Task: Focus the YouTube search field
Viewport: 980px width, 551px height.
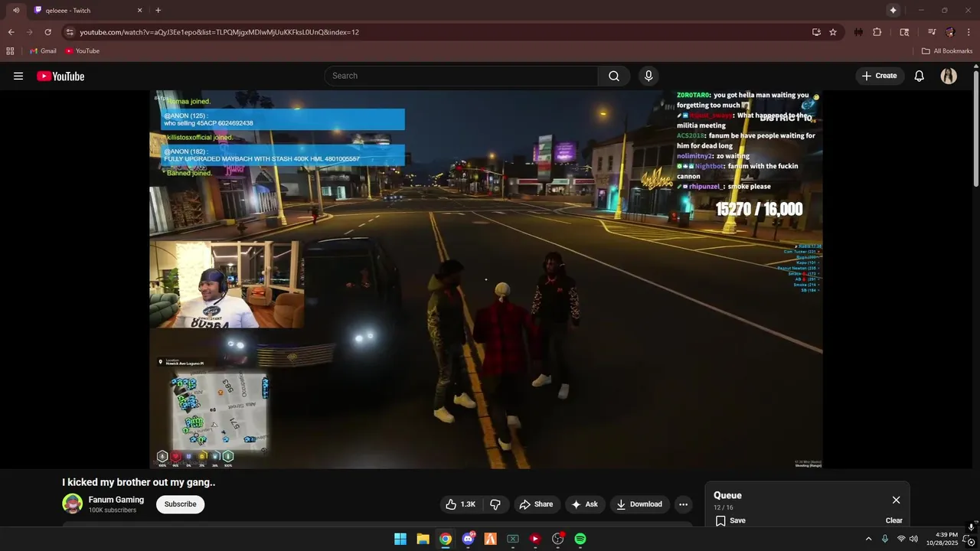Action: [x=461, y=76]
